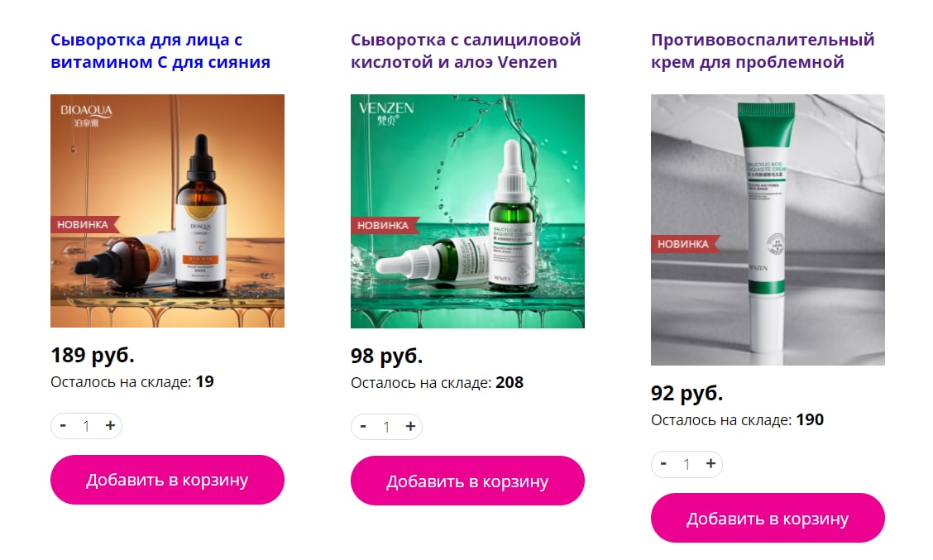View the green Venzen serum product image
The height and width of the screenshot is (560, 933).
pos(467,211)
